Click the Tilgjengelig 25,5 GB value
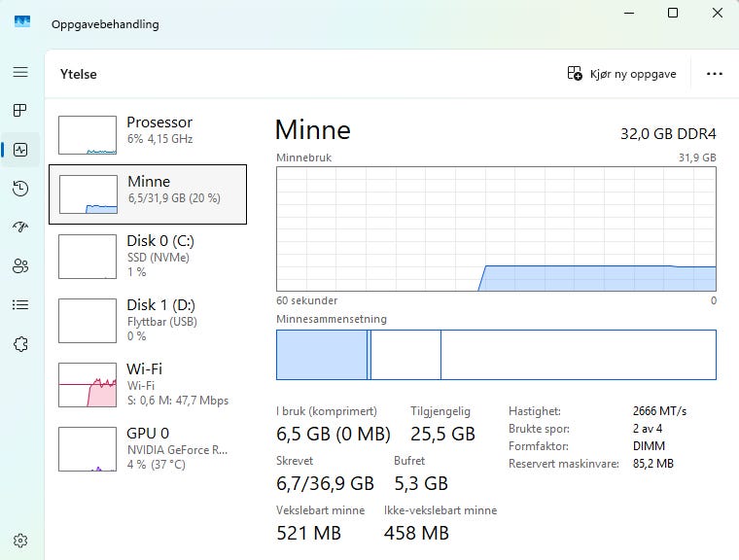 [x=442, y=434]
